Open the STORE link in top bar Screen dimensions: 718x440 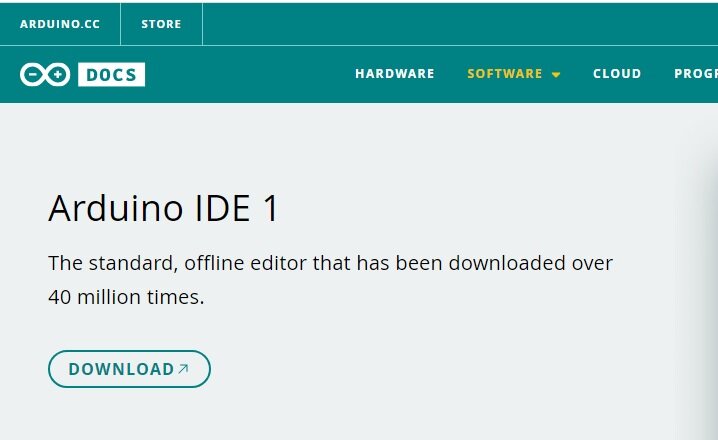[161, 24]
